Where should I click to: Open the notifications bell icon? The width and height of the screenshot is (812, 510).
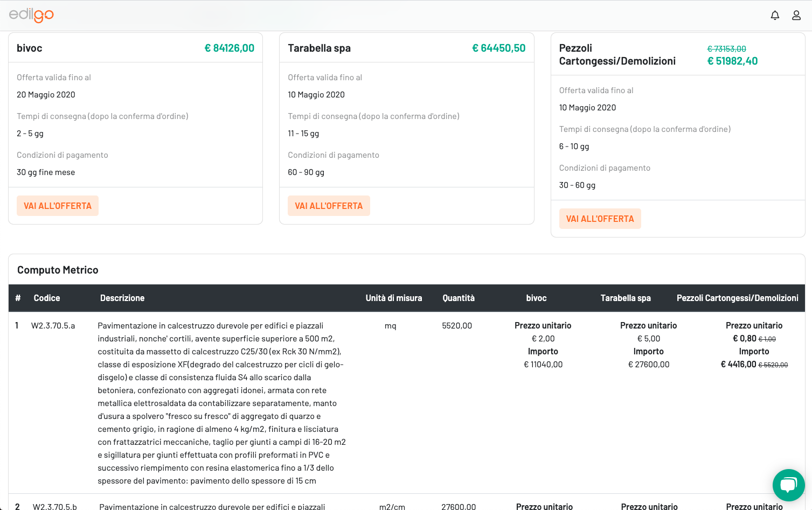point(775,16)
